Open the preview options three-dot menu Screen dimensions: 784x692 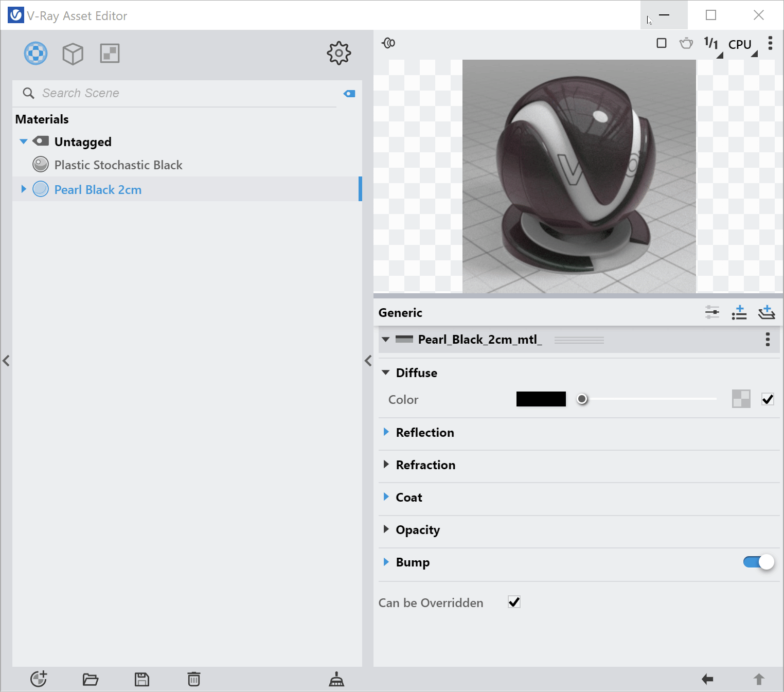coord(770,43)
